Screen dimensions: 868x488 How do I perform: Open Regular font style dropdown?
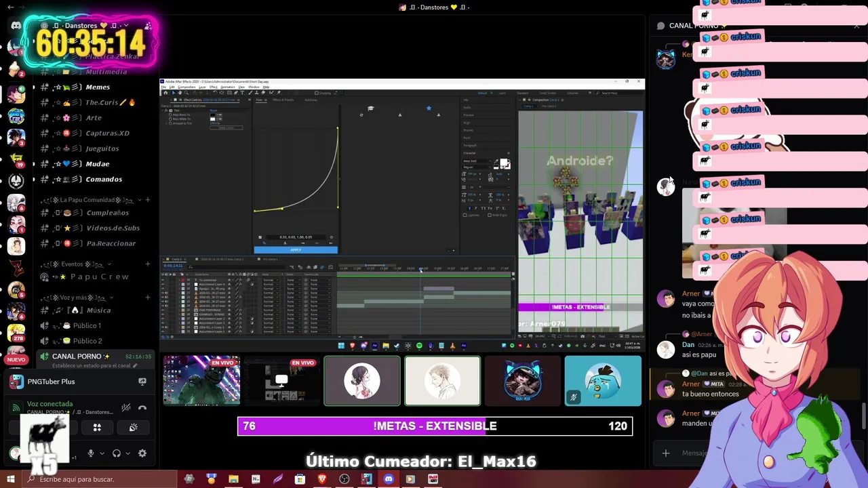[477, 167]
